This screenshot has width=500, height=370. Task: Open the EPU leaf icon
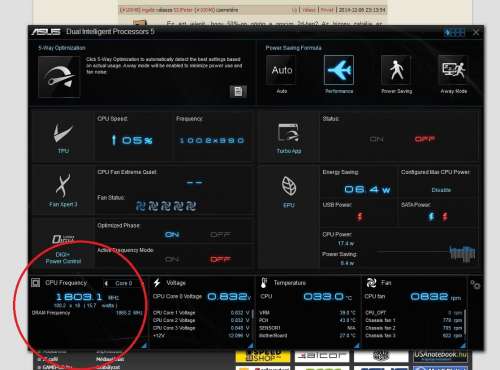(x=289, y=186)
